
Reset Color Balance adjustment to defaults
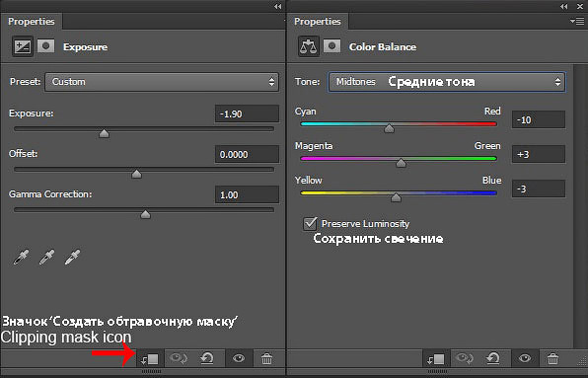[x=492, y=359]
